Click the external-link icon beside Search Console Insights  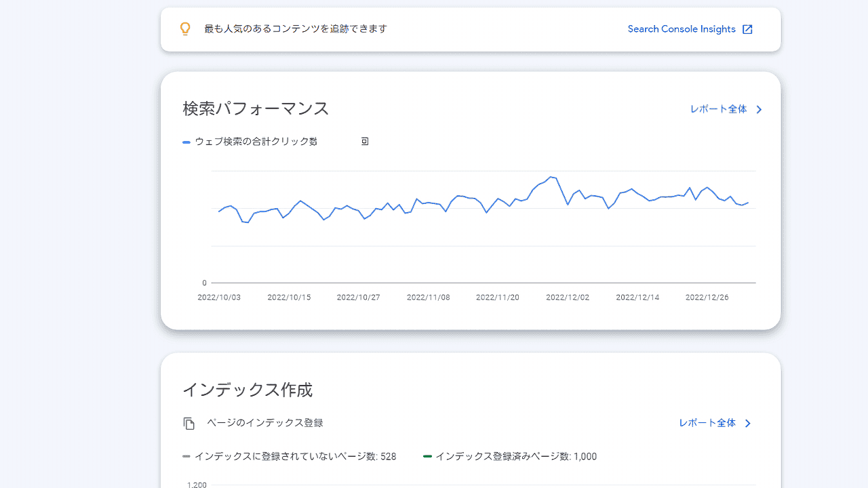[x=747, y=29]
